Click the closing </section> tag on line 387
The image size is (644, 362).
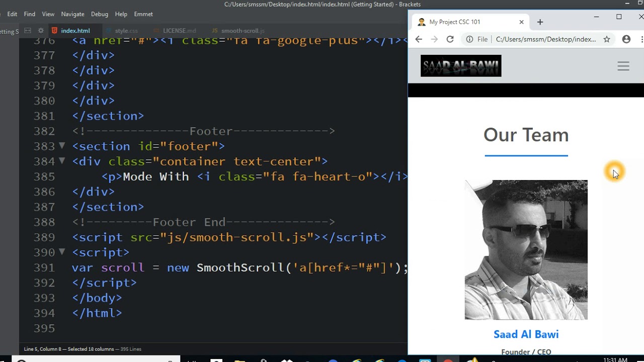pyautogui.click(x=108, y=207)
